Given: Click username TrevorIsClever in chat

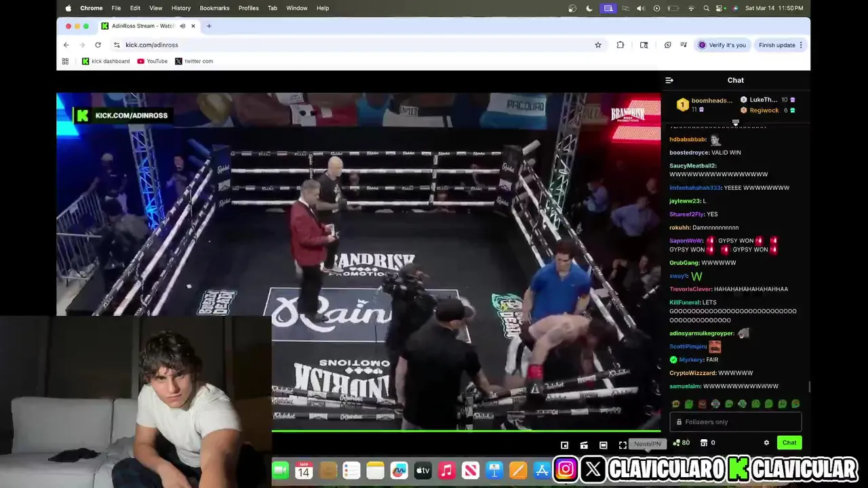Looking at the screenshot, I should (690, 289).
